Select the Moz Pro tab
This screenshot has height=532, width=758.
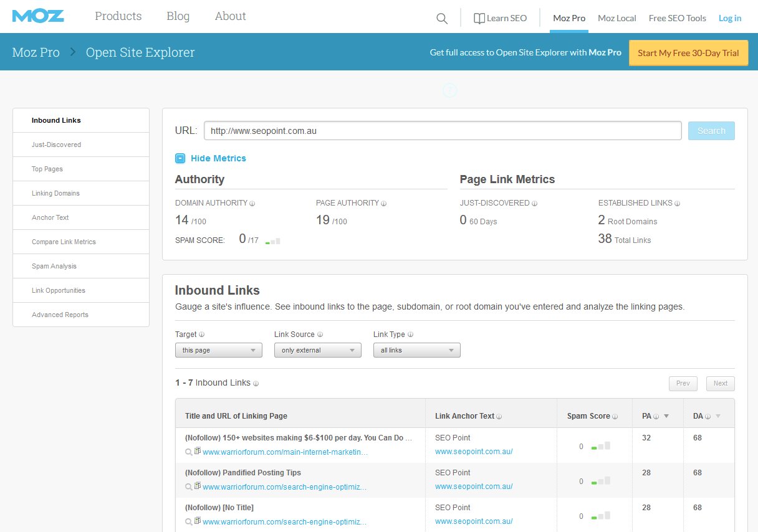569,18
